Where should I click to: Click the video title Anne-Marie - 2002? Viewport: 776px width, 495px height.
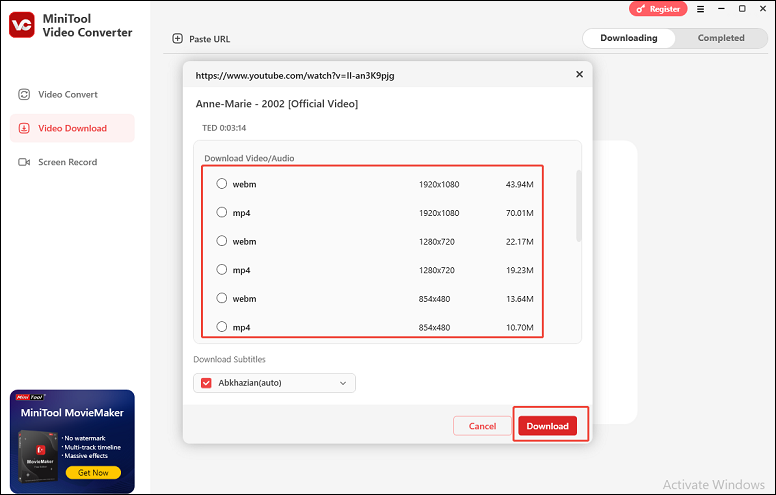(x=277, y=104)
